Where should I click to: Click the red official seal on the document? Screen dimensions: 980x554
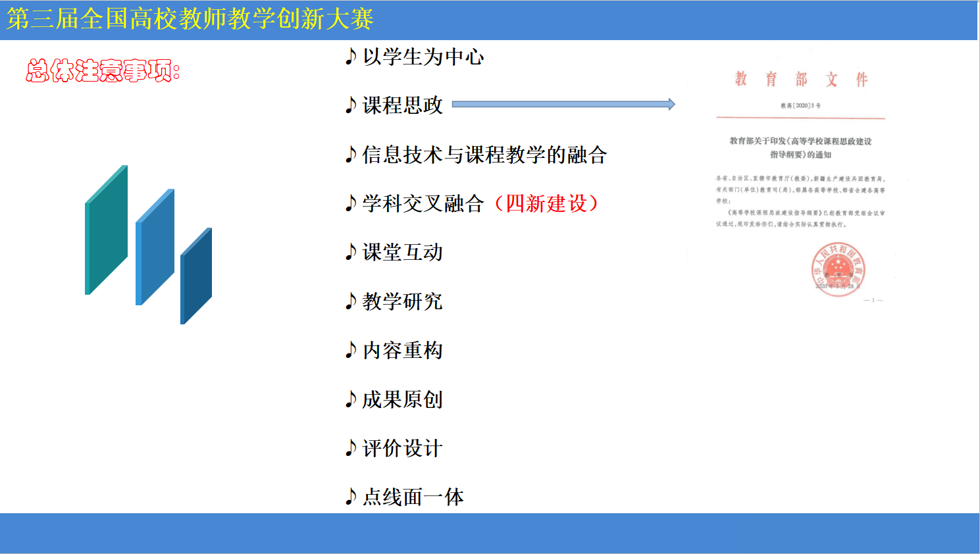837,270
